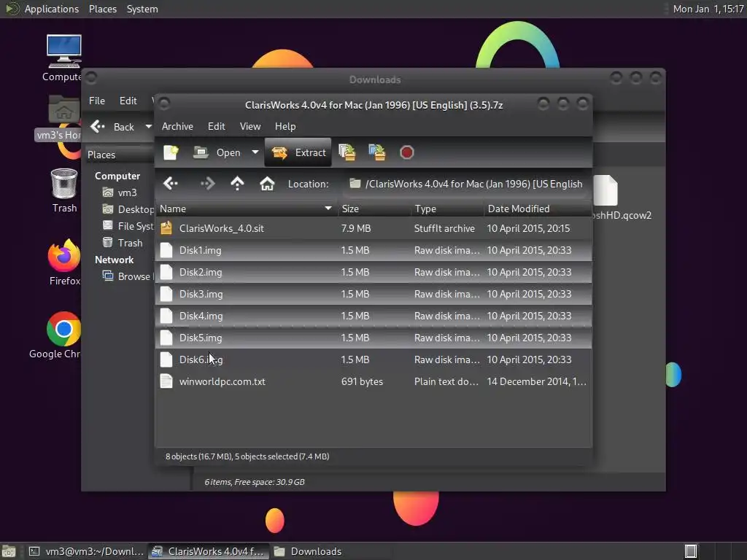Viewport: 747px width, 560px height.
Task: Click the 7.9 MB size cell
Action: pos(356,228)
